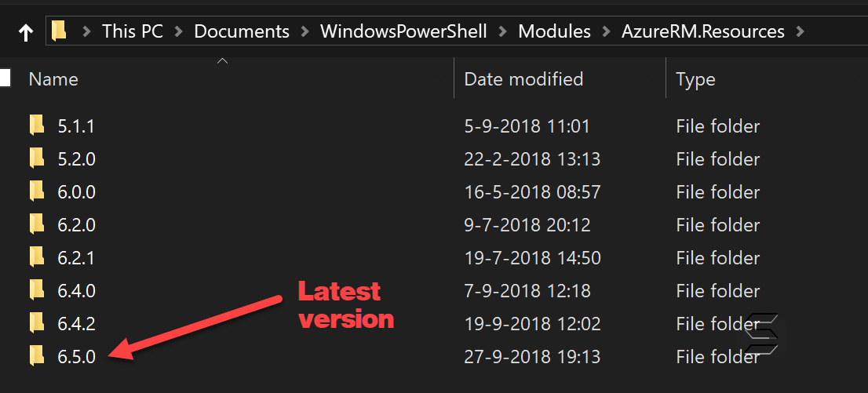The image size is (868, 393).
Task: Open the Modules breadcrumb segment
Action: click(554, 31)
